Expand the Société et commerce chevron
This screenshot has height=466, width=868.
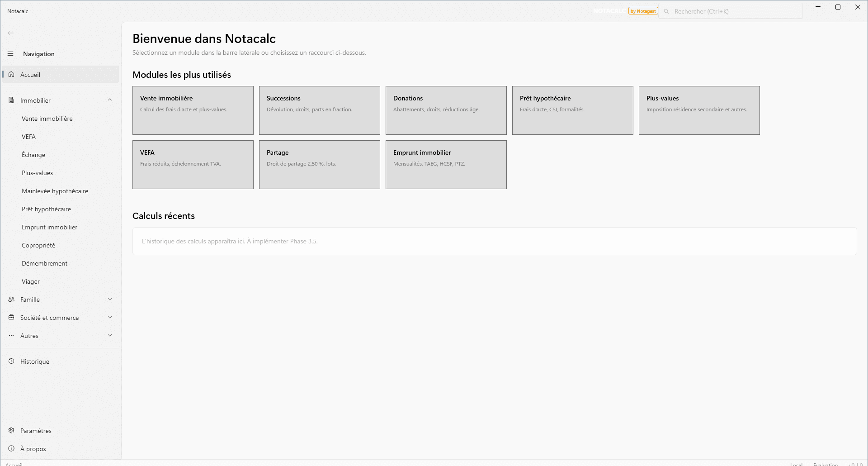[x=110, y=317]
